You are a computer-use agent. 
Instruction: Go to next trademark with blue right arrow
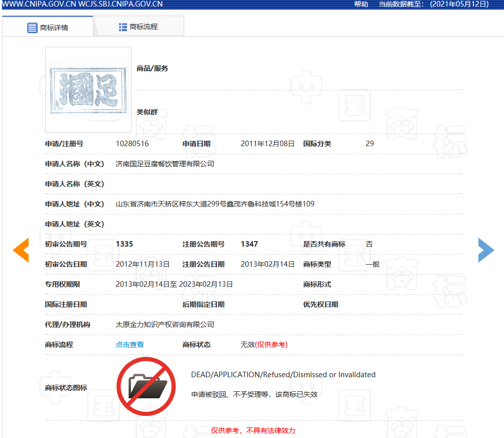pos(485,250)
